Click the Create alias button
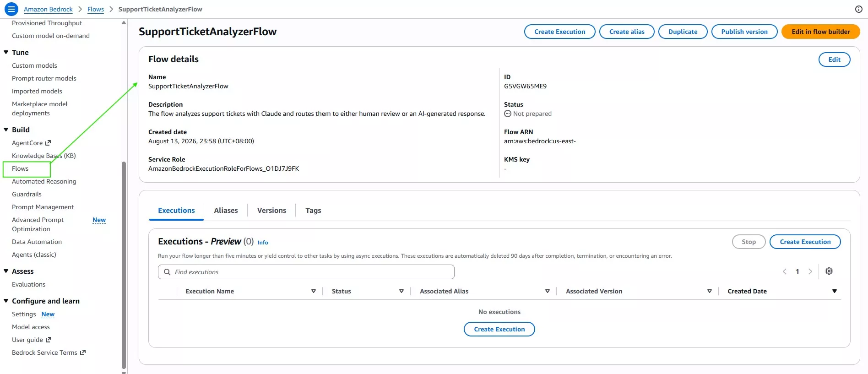 pos(627,32)
